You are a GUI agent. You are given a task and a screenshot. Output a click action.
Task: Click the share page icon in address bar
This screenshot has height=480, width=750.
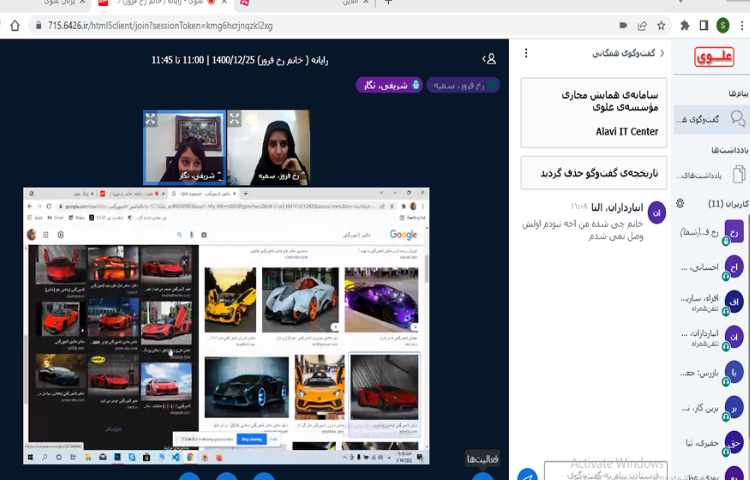tap(642, 26)
